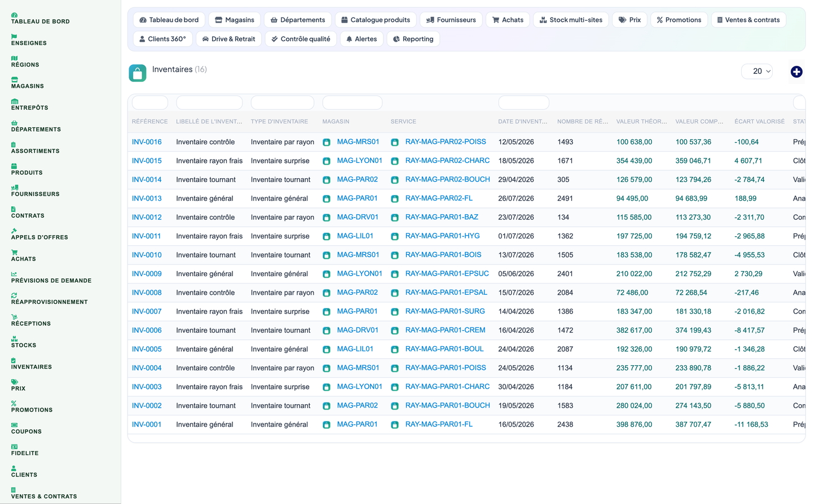Switch to the Stock multi-sites tab
Image resolution: width=815 pixels, height=504 pixels.
(x=571, y=20)
